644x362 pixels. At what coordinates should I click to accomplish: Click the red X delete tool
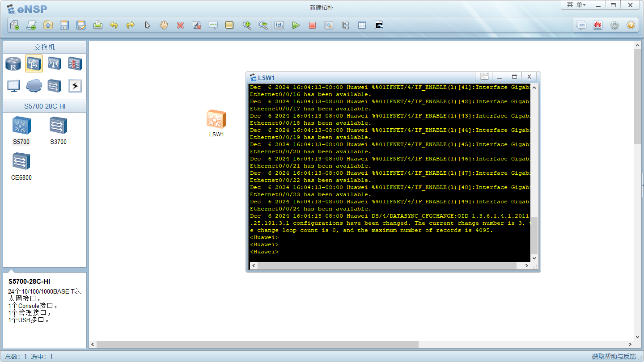pos(180,25)
